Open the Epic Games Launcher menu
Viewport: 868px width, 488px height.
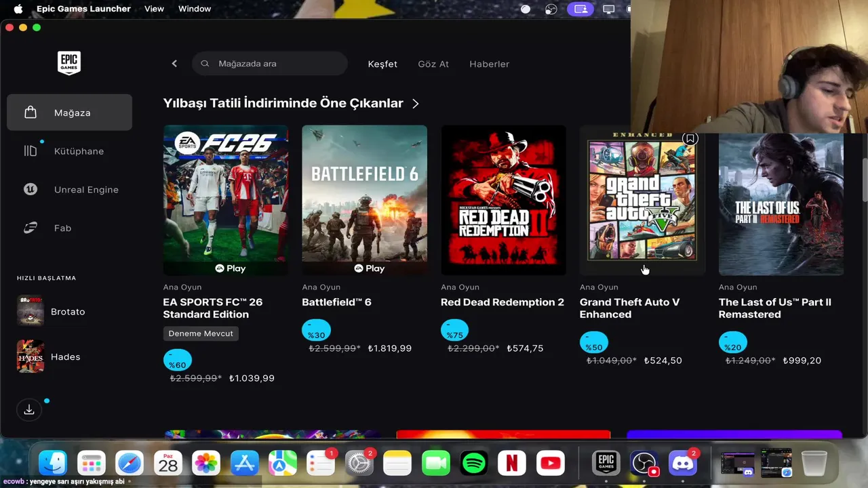click(83, 9)
